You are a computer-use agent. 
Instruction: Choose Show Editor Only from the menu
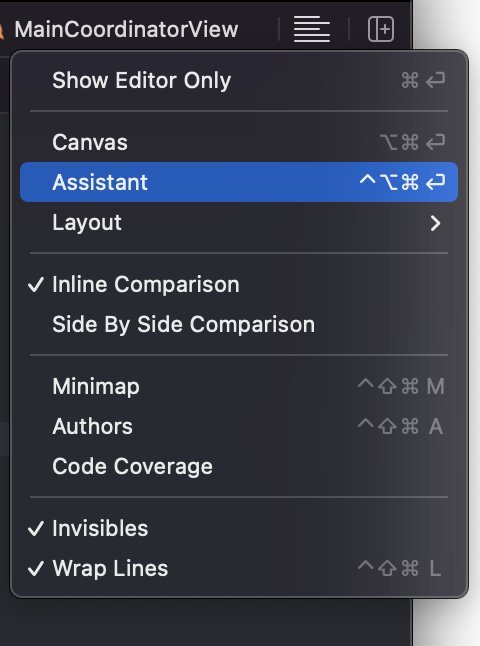[x=239, y=80]
